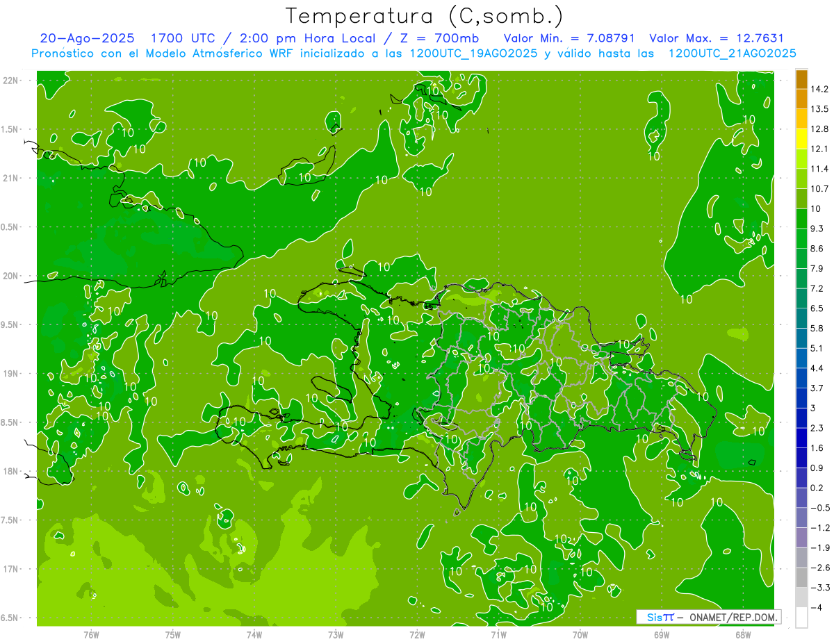Click the "18N" latitude axis label
The image size is (834, 644).
pyautogui.click(x=11, y=472)
